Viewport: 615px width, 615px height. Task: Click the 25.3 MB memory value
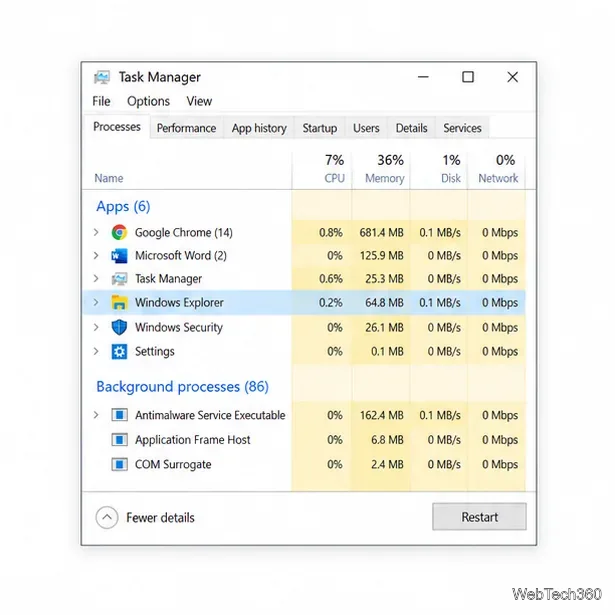[384, 279]
